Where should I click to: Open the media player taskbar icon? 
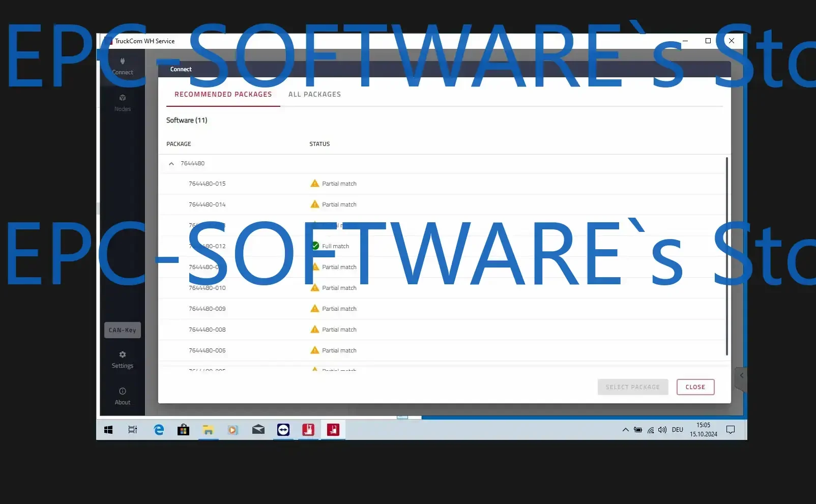tap(233, 430)
